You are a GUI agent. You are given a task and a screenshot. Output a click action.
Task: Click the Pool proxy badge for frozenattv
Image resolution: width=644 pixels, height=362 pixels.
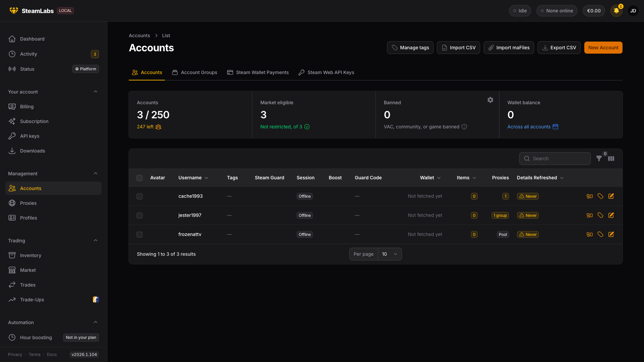coord(503,235)
